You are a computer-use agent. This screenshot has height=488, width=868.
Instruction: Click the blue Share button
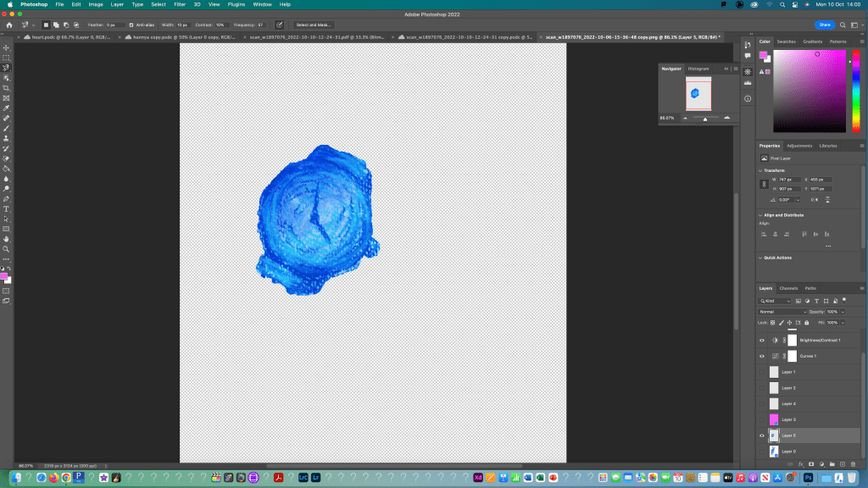pyautogui.click(x=824, y=25)
